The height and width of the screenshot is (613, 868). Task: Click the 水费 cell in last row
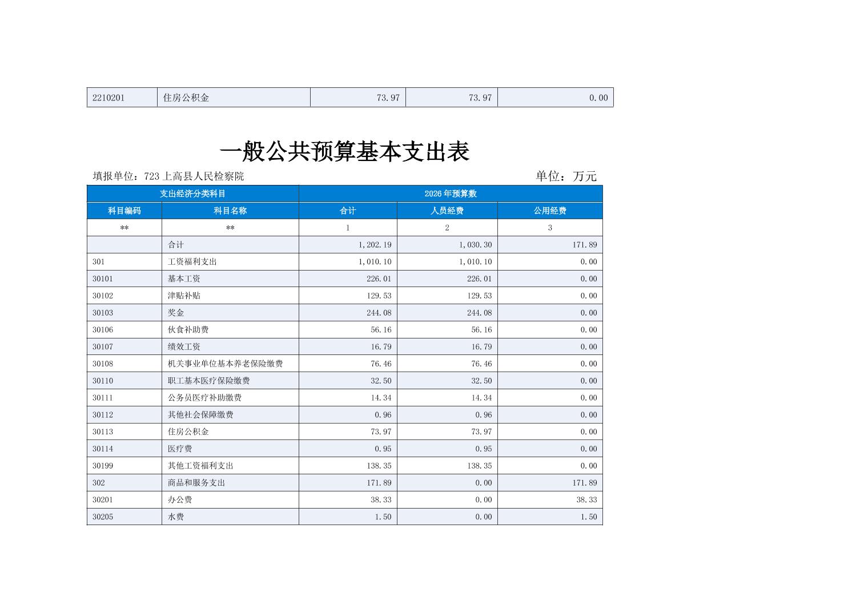pos(176,517)
